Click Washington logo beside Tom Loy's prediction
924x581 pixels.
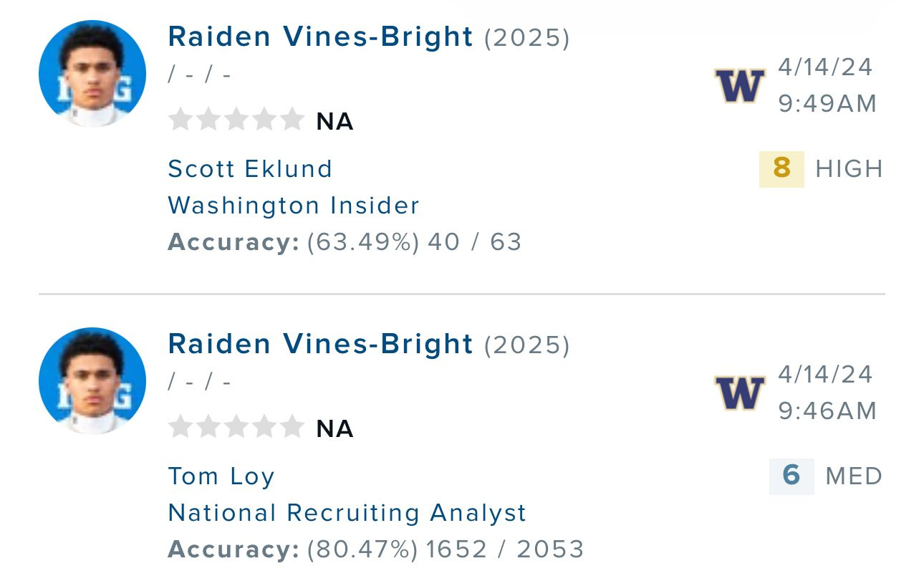[x=740, y=393]
